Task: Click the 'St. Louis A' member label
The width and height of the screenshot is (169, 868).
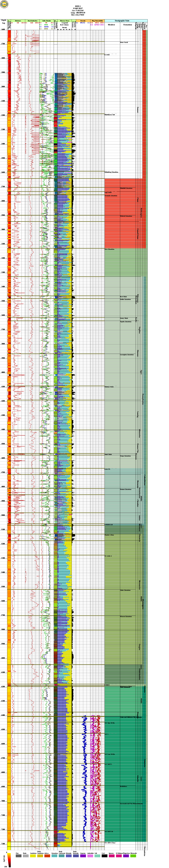Action: point(108,556)
